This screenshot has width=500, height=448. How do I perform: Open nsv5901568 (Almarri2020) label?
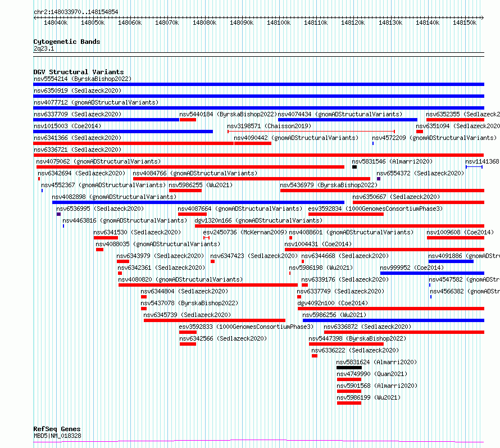point(377,386)
